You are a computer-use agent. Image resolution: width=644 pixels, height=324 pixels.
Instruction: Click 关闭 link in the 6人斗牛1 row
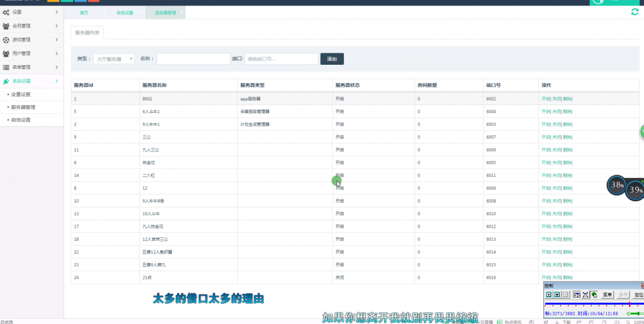pyautogui.click(x=556, y=112)
